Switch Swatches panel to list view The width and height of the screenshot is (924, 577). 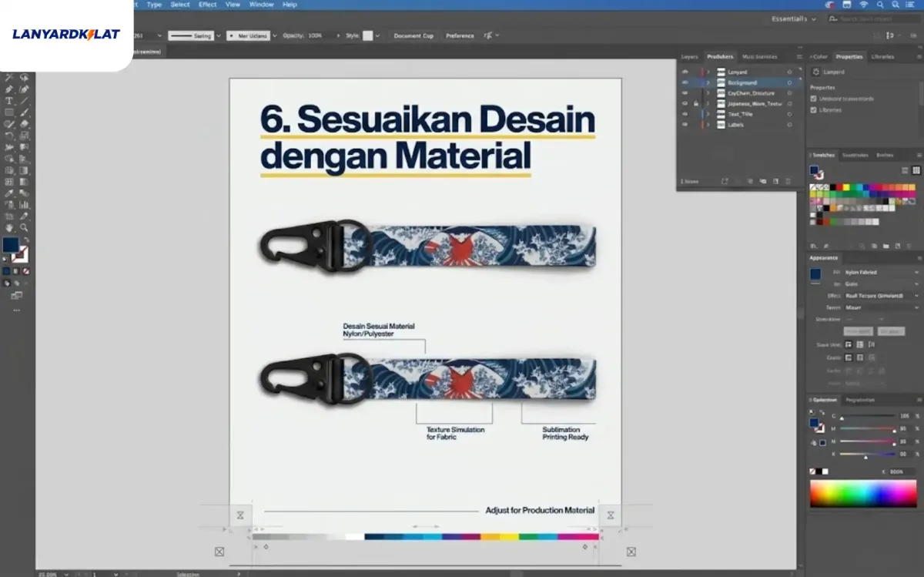click(906, 170)
